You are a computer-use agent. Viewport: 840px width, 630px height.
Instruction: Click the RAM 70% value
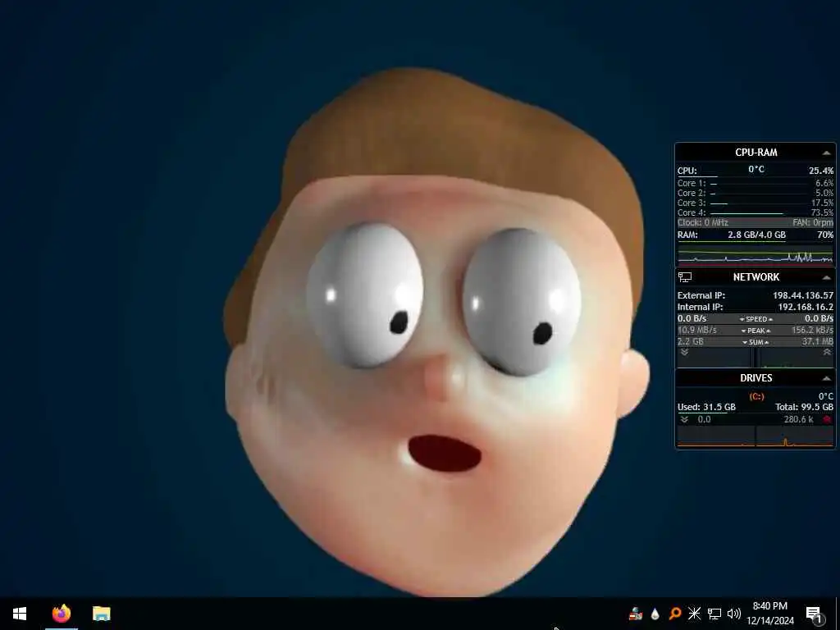coord(825,235)
